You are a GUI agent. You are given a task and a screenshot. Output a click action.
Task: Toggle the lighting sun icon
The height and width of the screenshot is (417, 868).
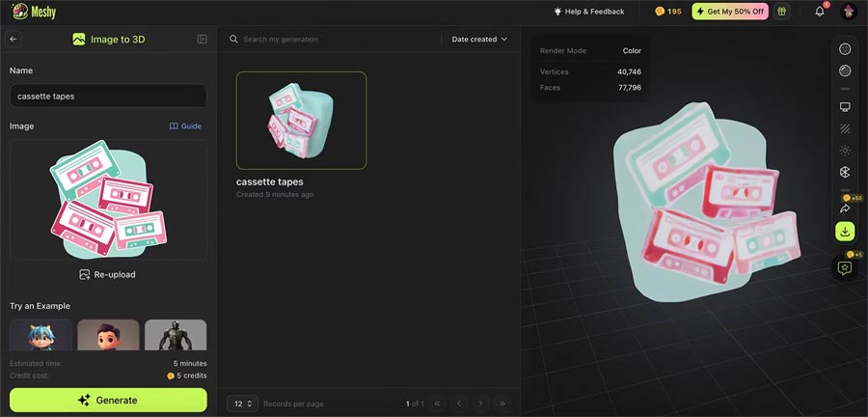click(845, 151)
